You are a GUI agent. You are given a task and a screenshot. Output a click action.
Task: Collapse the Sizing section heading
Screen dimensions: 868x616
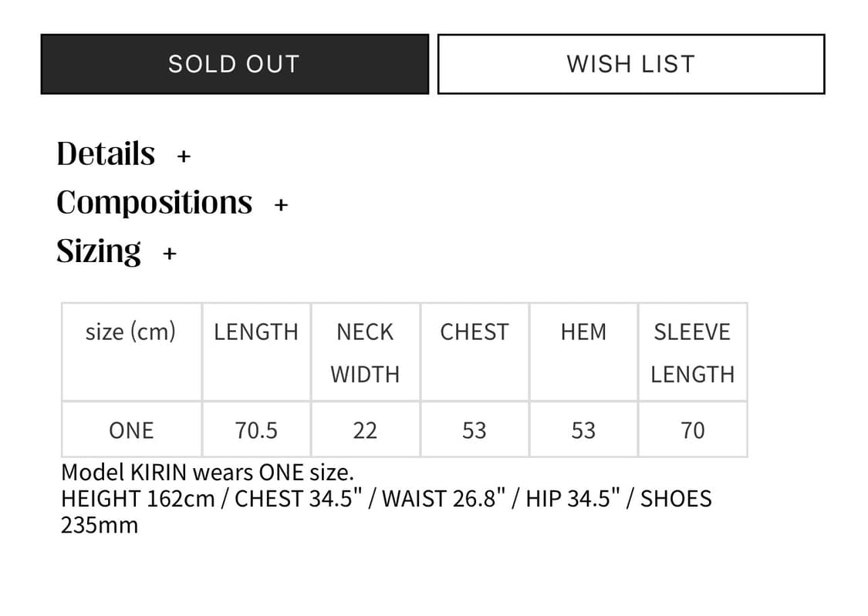pyautogui.click(x=99, y=251)
